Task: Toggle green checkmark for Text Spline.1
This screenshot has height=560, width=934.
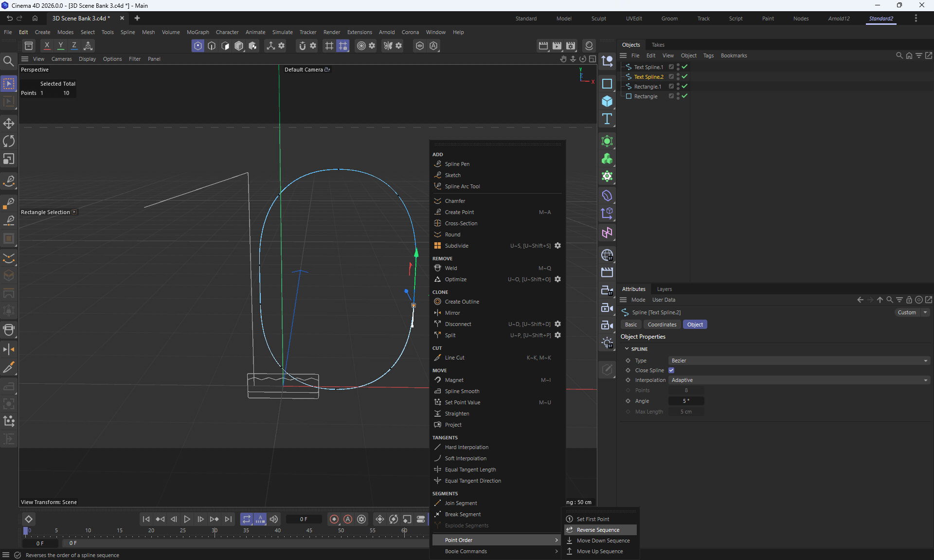Action: tap(684, 67)
